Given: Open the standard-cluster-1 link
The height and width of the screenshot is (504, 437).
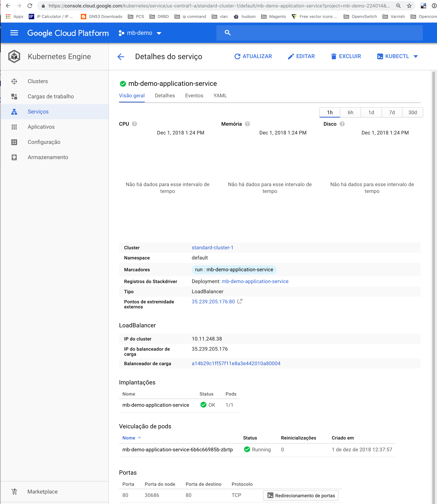Looking at the screenshot, I should (x=212, y=247).
